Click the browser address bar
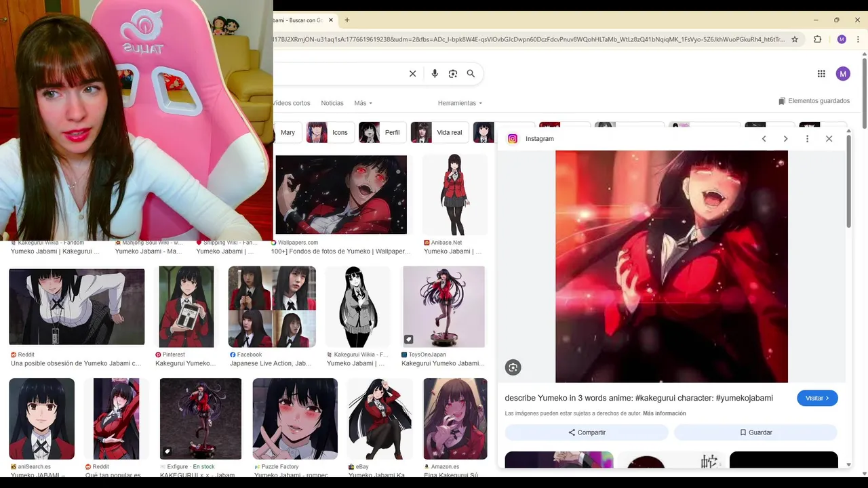This screenshot has height=488, width=868. (529, 39)
